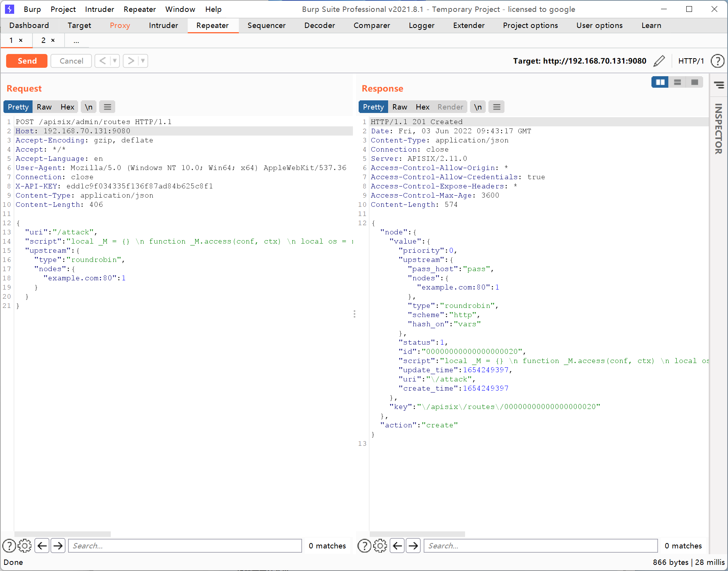Switch to the Logger tab
This screenshot has height=571, width=728.
(x=421, y=25)
